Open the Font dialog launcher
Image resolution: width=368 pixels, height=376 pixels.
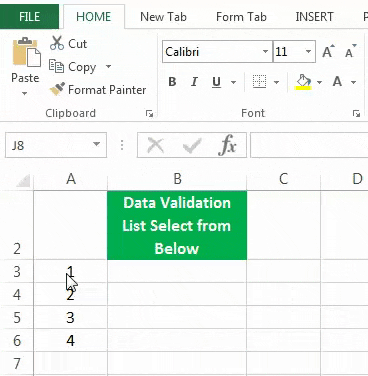click(356, 114)
